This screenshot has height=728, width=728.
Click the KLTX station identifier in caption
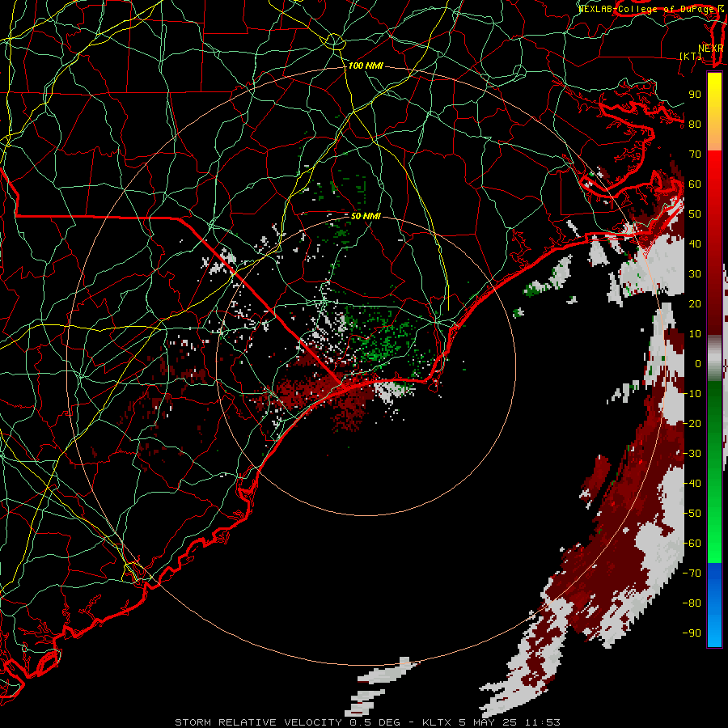[437, 722]
